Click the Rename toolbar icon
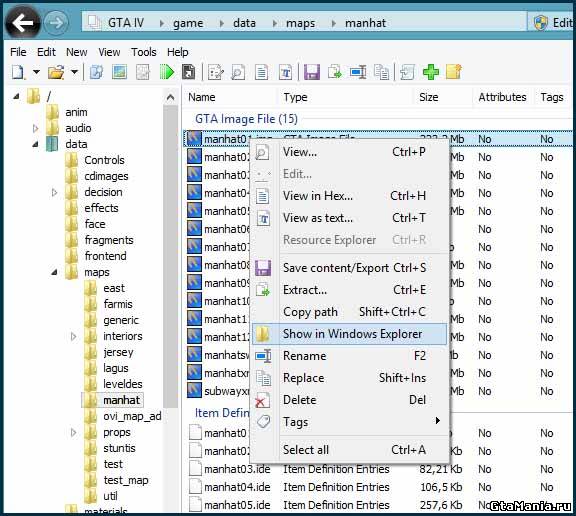 [358, 72]
